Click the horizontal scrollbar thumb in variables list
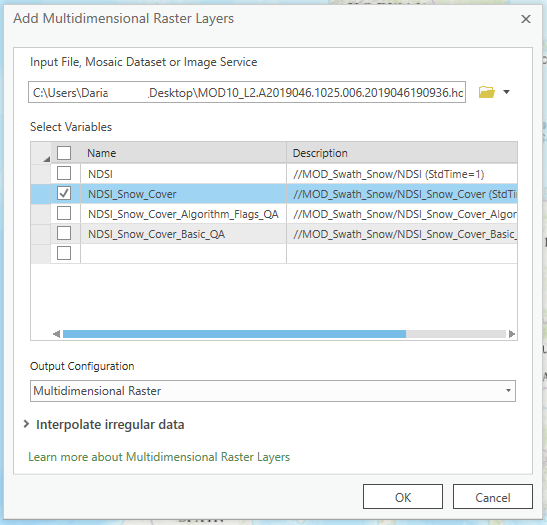Image resolution: width=547 pixels, height=525 pixels. [x=234, y=334]
